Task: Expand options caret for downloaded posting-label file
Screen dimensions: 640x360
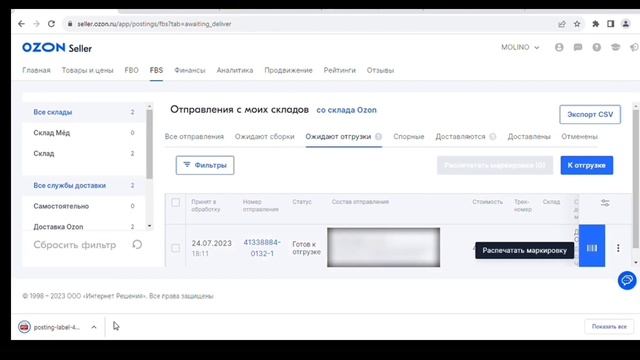Action: 94,327
